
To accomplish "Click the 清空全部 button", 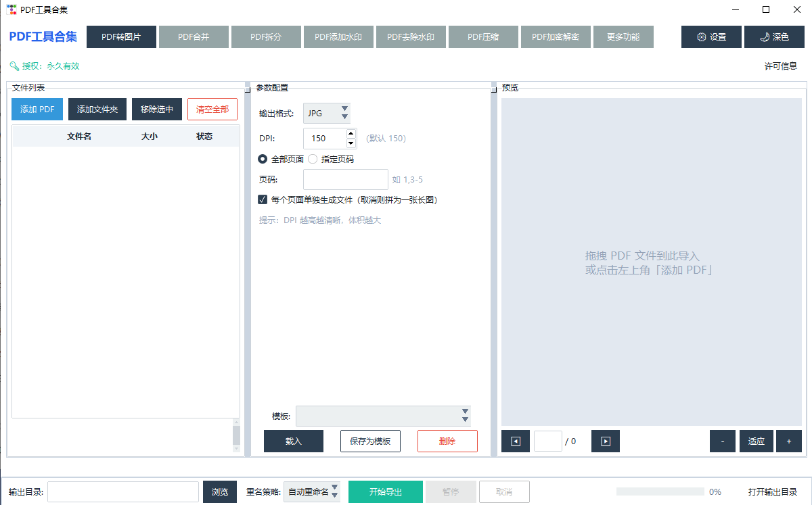I will 212,109.
